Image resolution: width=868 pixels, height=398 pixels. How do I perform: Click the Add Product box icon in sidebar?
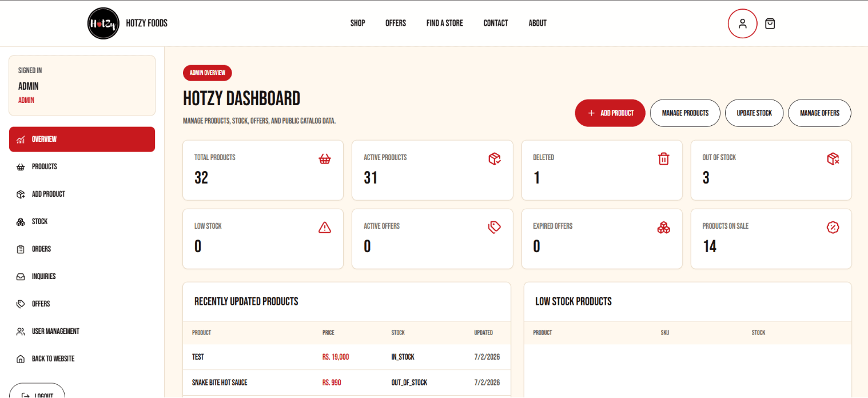pos(21,194)
